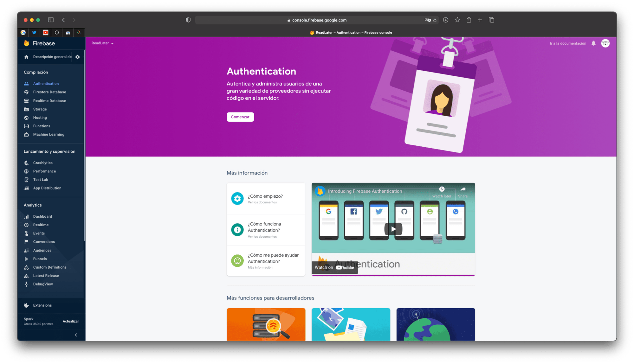Viewport: 634px width, 364px height.
Task: Open ¿Cómo funciona Authentication? docs link
Action: 266,230
